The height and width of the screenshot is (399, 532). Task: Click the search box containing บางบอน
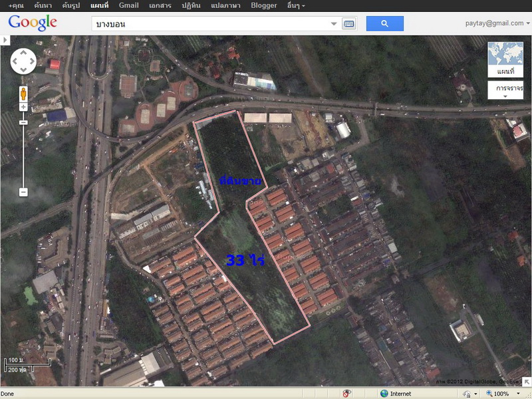[x=209, y=24]
